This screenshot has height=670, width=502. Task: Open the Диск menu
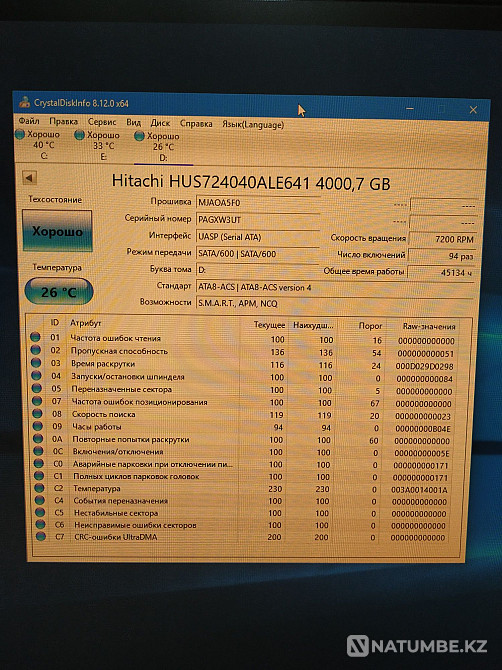coord(160,123)
